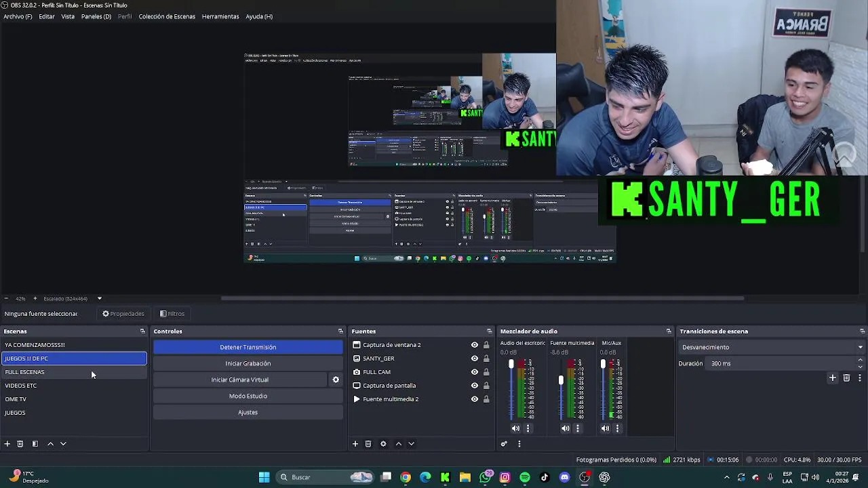Move the selected source up
Screen dimensions: 868x488
398,444
